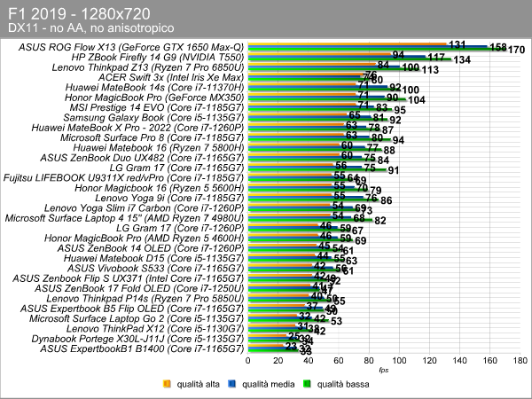Click the value 91 for LG Gram 17
This screenshot has width=532, height=399.
tap(393, 170)
